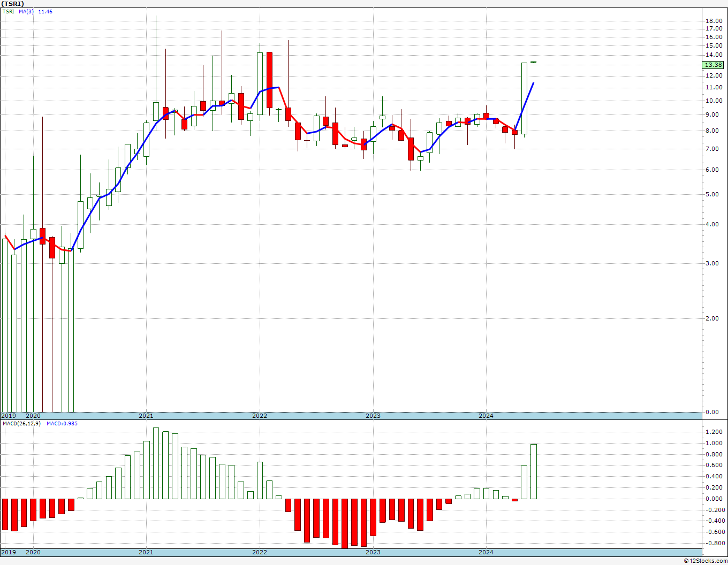The width and height of the screenshot is (728, 565).
Task: Click the latest green MACD histogram bar
Action: click(x=534, y=471)
